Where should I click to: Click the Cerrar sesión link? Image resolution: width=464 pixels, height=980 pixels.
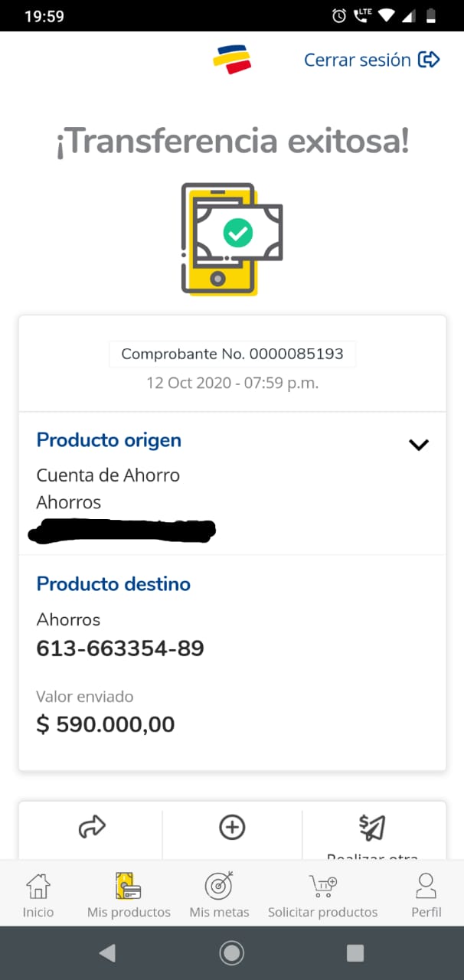point(358,60)
